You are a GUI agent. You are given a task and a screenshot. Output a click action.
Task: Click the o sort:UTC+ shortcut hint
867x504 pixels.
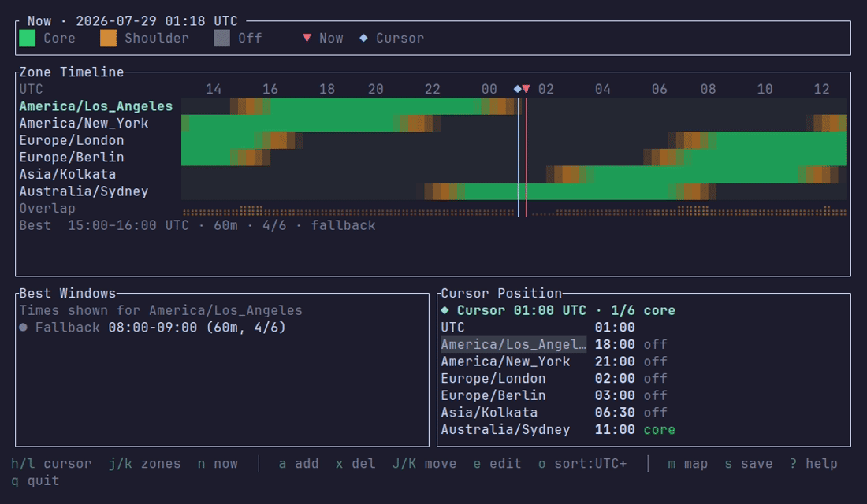(x=582, y=464)
